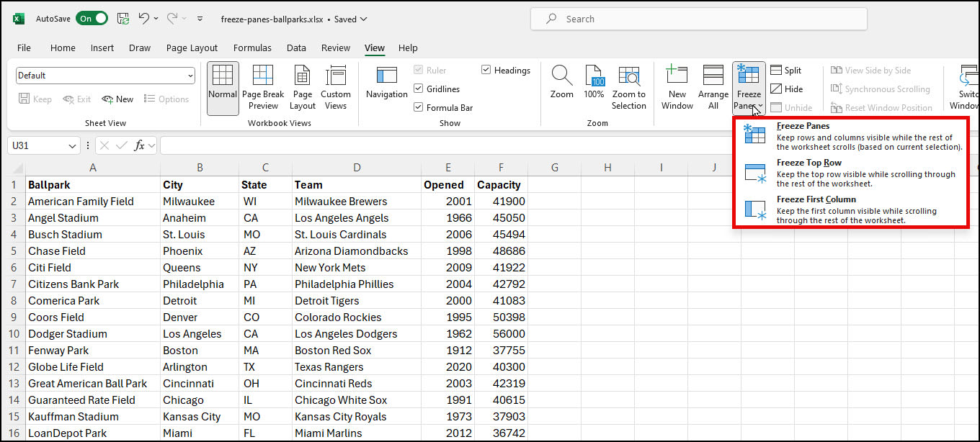Click Hide in the Window group
The image size is (980, 442).
pyautogui.click(x=790, y=89)
